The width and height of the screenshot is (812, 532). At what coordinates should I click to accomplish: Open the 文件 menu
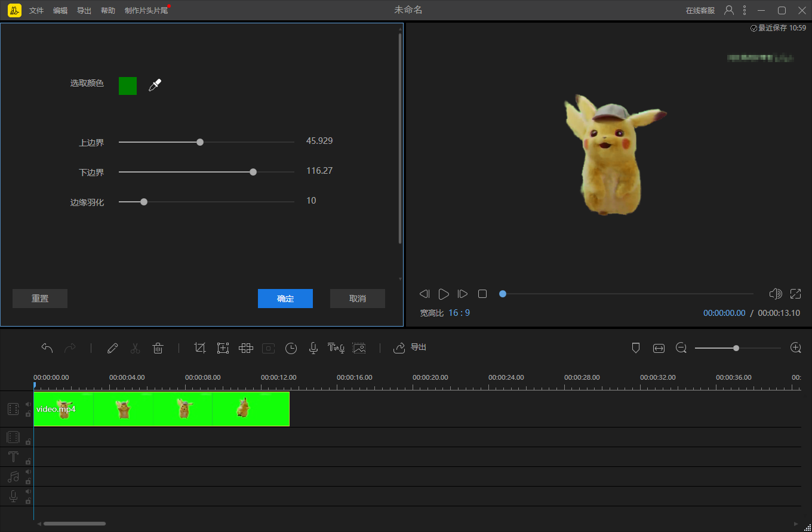(36, 11)
